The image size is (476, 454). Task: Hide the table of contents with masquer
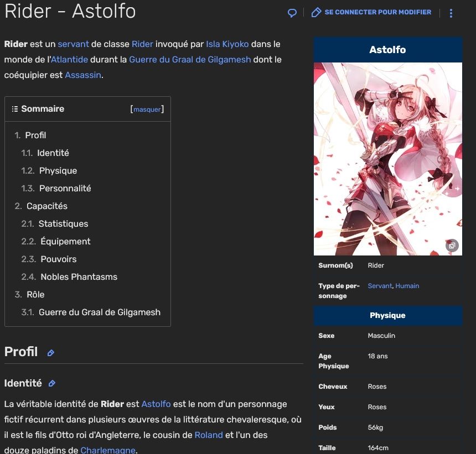click(147, 109)
